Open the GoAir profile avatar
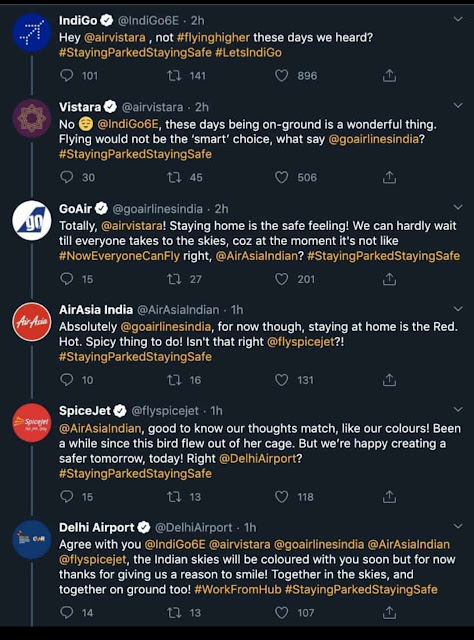Image resolution: width=474 pixels, height=640 pixels. point(32,220)
